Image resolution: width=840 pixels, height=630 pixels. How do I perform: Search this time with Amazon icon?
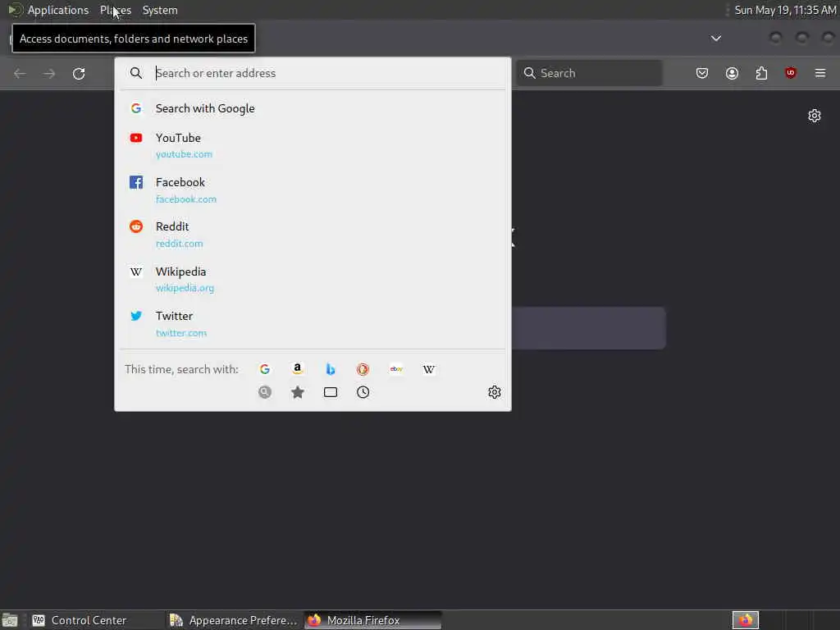pos(297,369)
